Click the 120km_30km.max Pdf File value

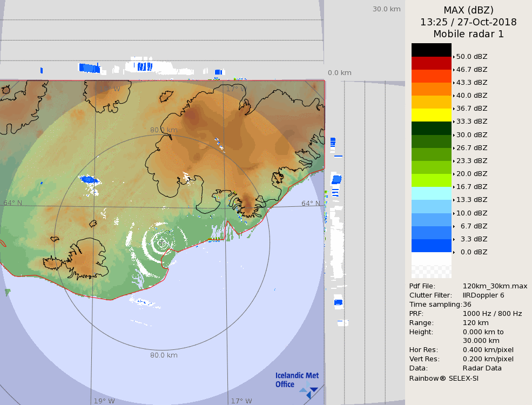pos(495,286)
